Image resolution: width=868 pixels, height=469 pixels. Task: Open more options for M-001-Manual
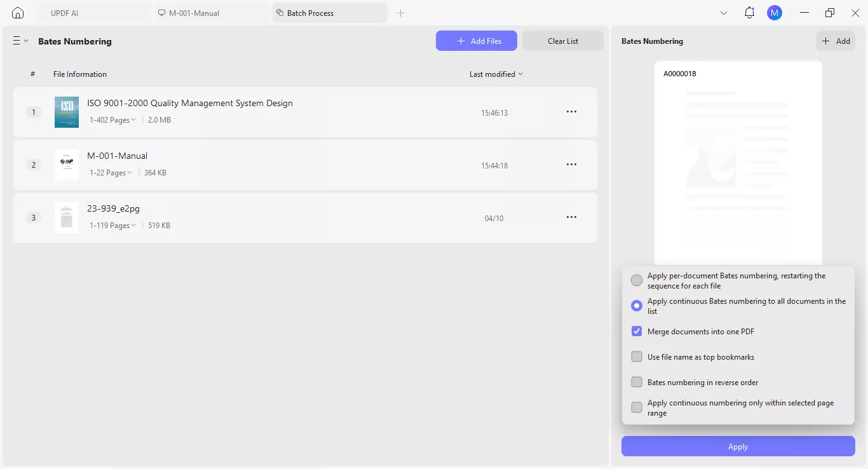571,164
